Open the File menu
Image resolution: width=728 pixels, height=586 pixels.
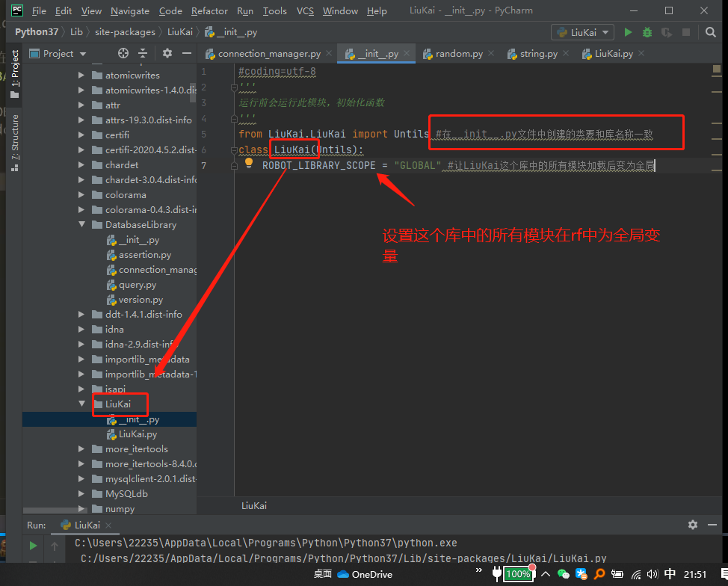pyautogui.click(x=39, y=10)
